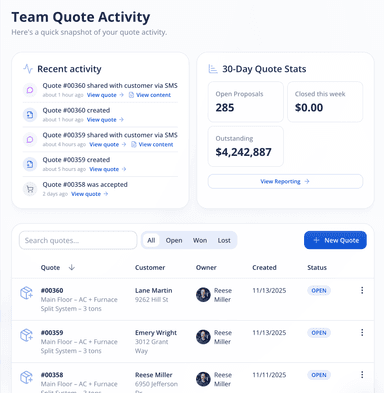
Task: Click OPEN status badge for #00358
Action: point(319,375)
